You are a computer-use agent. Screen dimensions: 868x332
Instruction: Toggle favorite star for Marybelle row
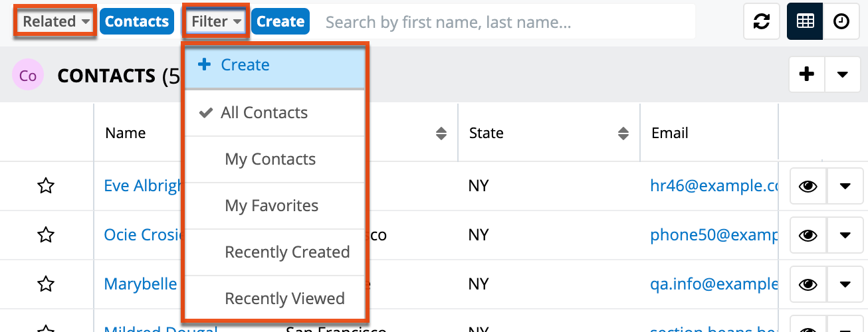coord(45,285)
